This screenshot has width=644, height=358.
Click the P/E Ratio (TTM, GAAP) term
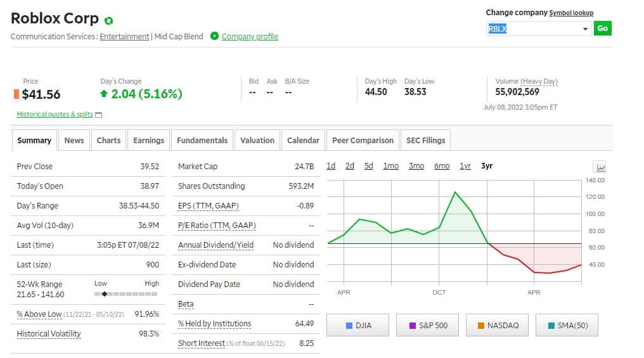coord(217,226)
